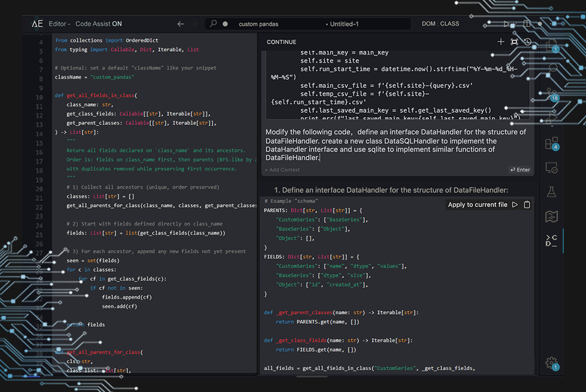Copy code with clipboard icon
586x392 pixels.
[x=527, y=204]
